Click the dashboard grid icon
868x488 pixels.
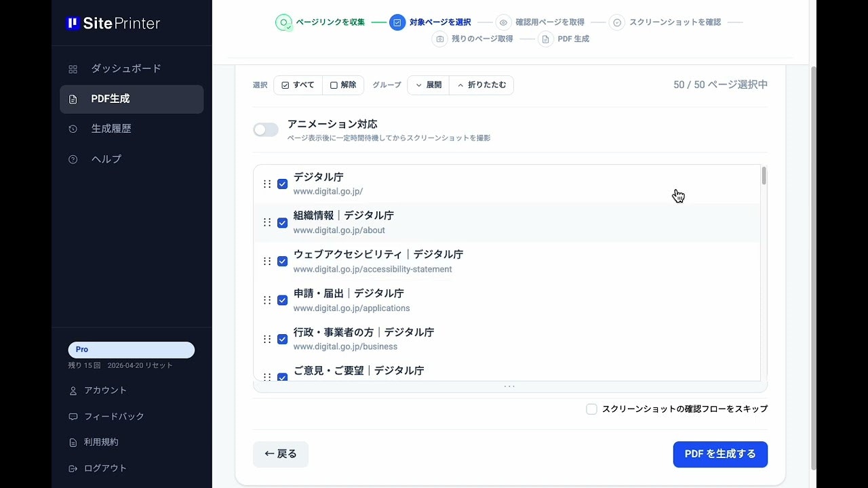pos(73,69)
